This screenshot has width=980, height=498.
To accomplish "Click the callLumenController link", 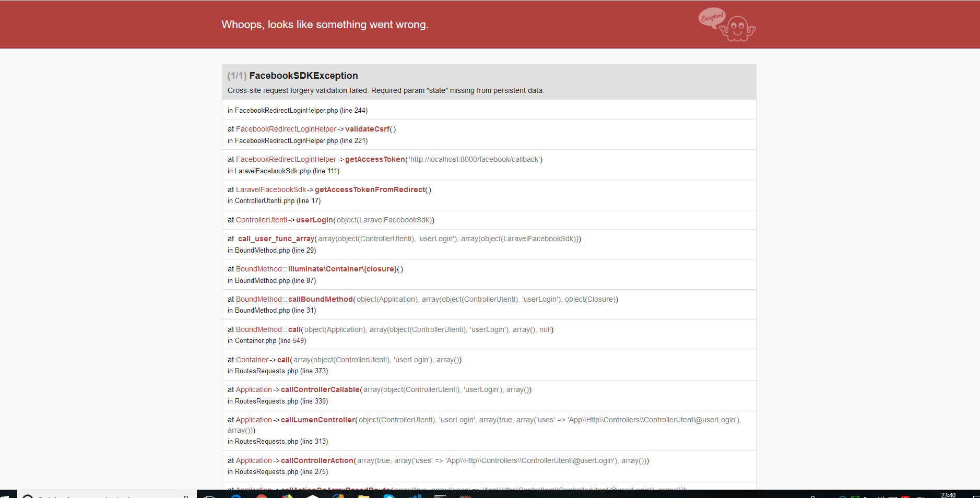I will tap(317, 419).
